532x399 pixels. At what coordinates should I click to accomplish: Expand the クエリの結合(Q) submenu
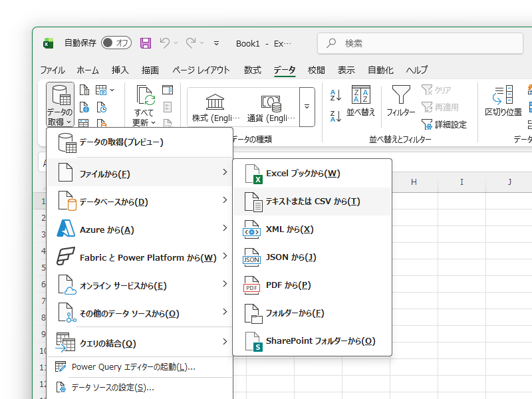click(140, 342)
